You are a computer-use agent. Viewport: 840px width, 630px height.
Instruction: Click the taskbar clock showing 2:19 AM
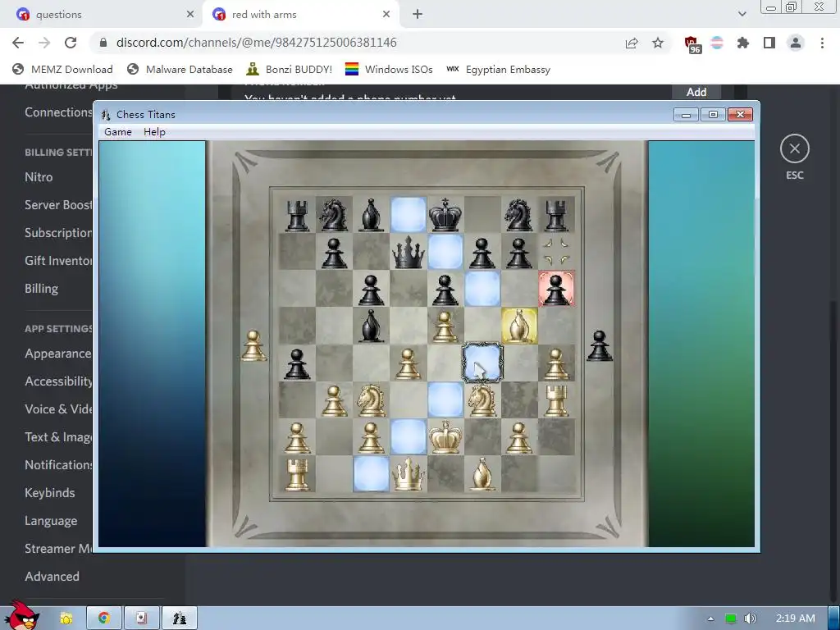pyautogui.click(x=796, y=619)
